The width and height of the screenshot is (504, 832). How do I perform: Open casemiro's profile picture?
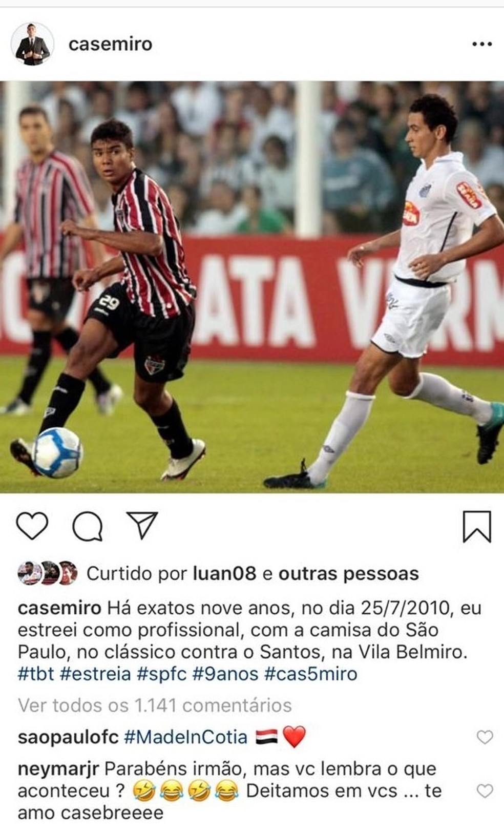tap(32, 44)
